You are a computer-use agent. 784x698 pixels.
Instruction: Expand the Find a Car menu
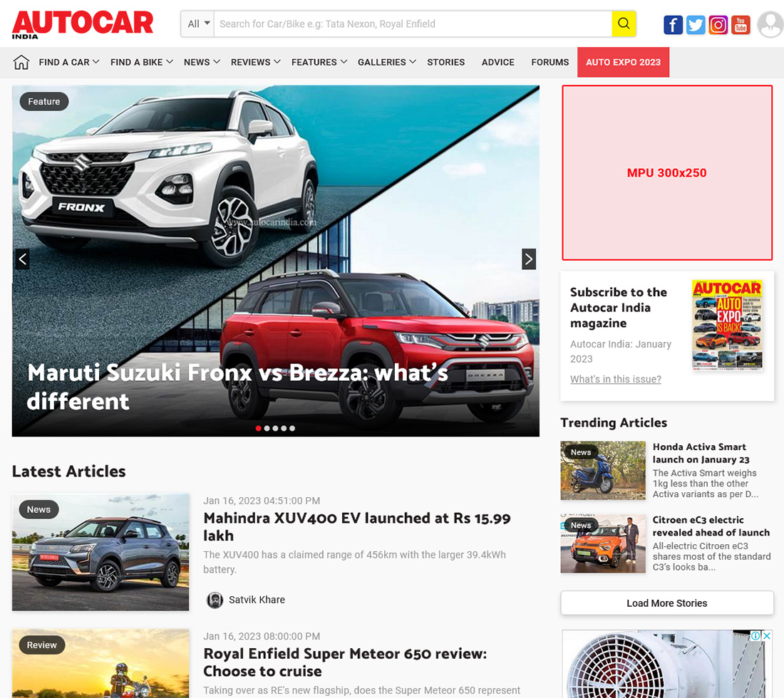click(x=69, y=63)
